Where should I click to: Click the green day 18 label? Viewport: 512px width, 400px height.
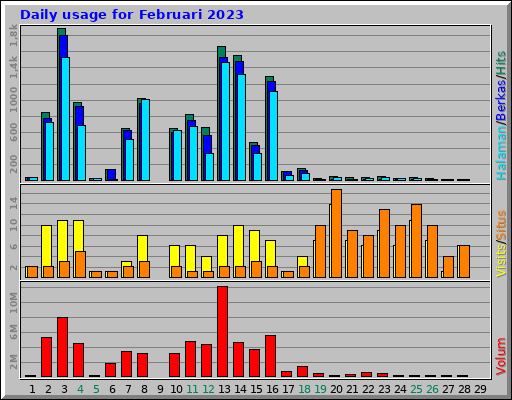304,389
